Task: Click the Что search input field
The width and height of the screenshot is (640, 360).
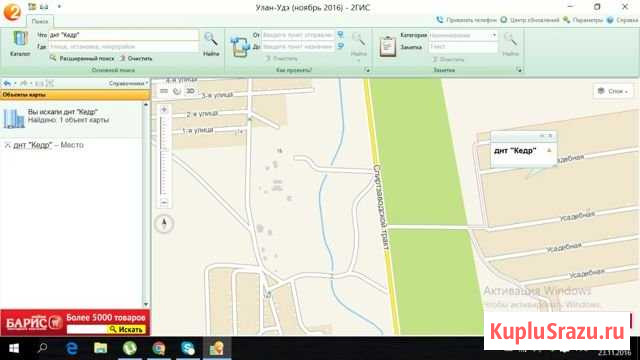Action: click(x=124, y=35)
